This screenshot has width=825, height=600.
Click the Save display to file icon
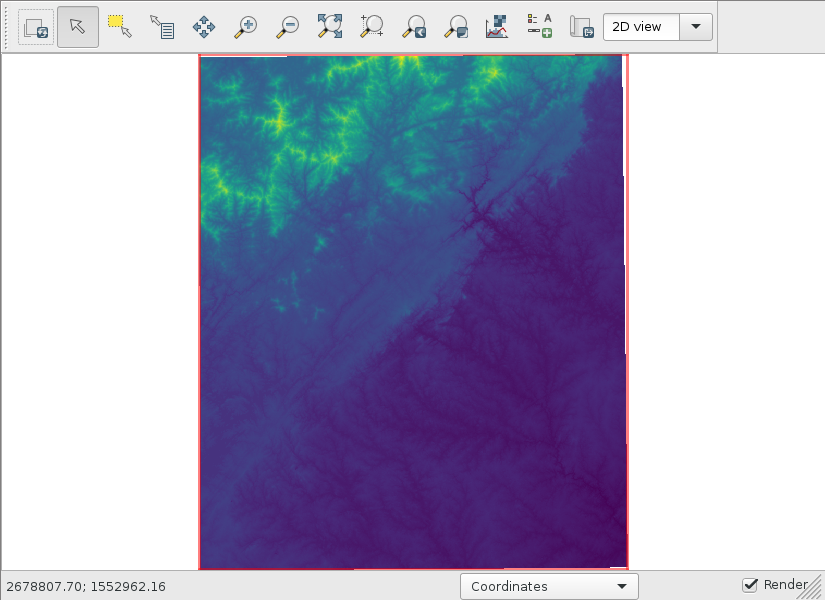pyautogui.click(x=581, y=27)
